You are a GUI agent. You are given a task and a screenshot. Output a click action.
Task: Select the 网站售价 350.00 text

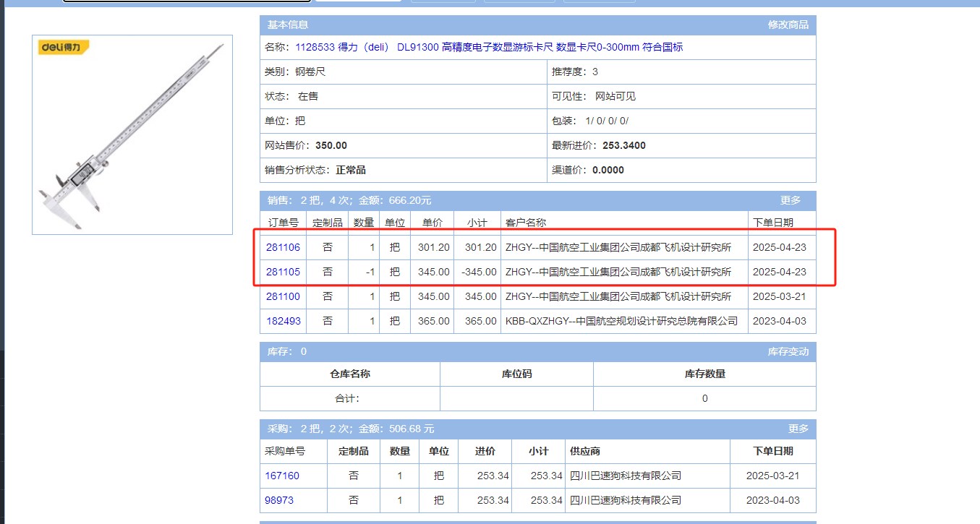(x=306, y=145)
